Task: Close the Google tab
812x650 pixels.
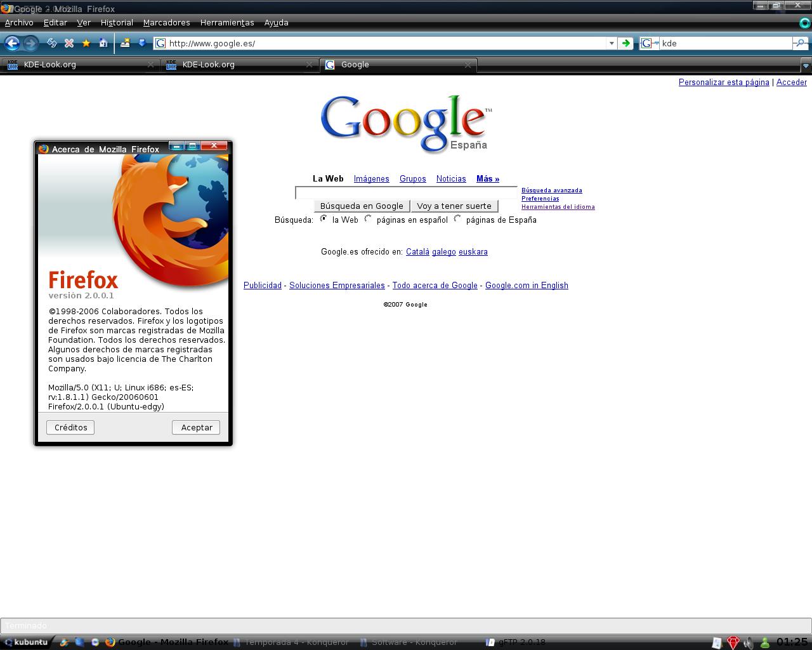Action: tap(468, 65)
